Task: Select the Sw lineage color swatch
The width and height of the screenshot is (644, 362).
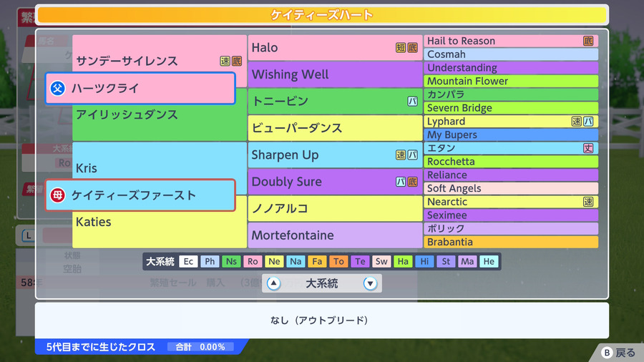Action: click(381, 261)
